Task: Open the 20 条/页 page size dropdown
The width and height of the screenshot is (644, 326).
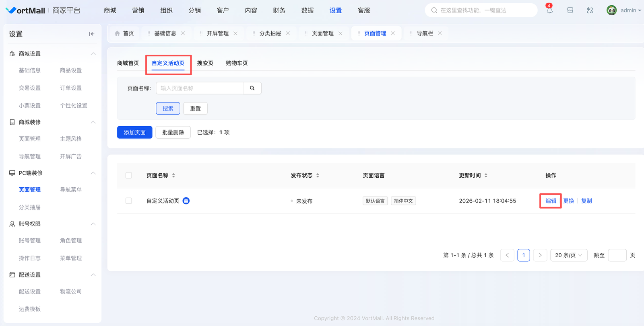Action: 568,255
